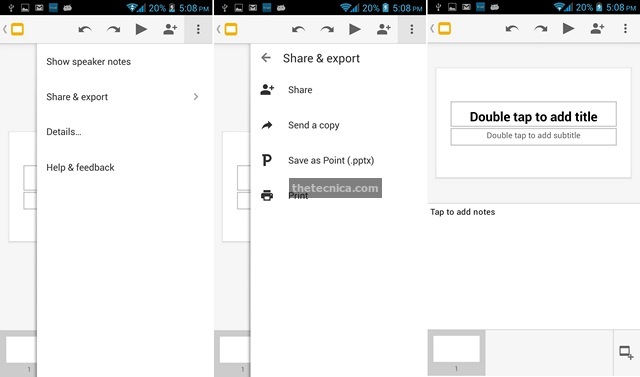Undo in the right phone screen
Image resolution: width=640 pixels, height=377 pixels.
pos(512,29)
